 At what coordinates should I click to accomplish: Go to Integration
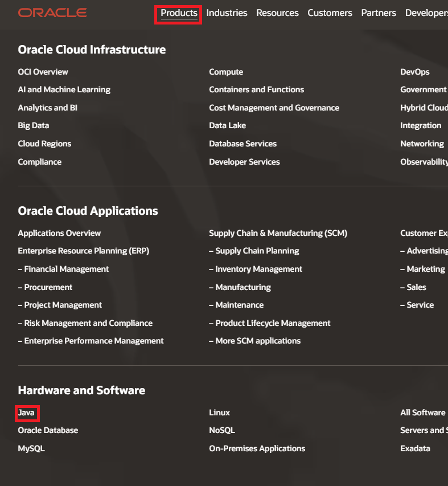pos(421,125)
